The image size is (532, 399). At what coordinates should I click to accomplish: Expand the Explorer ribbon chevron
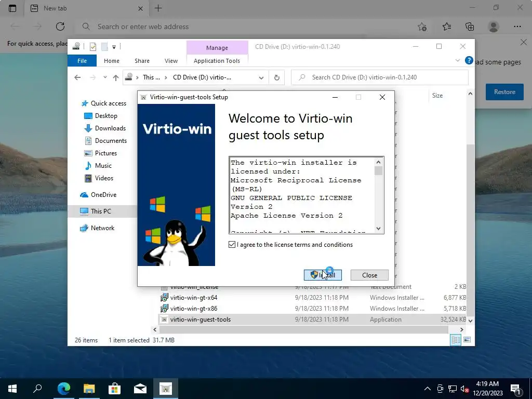pyautogui.click(x=457, y=60)
